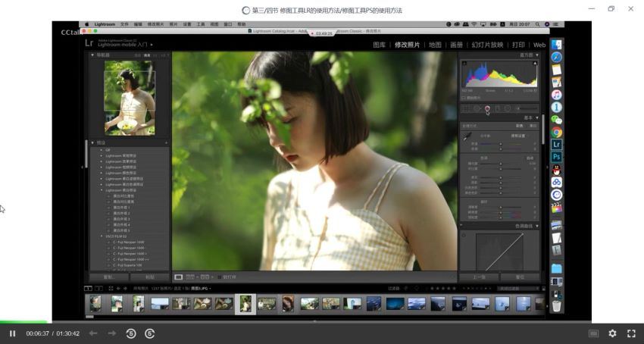Go forward to next photo arrow
The width and height of the screenshot is (644, 344).
coord(125,289)
